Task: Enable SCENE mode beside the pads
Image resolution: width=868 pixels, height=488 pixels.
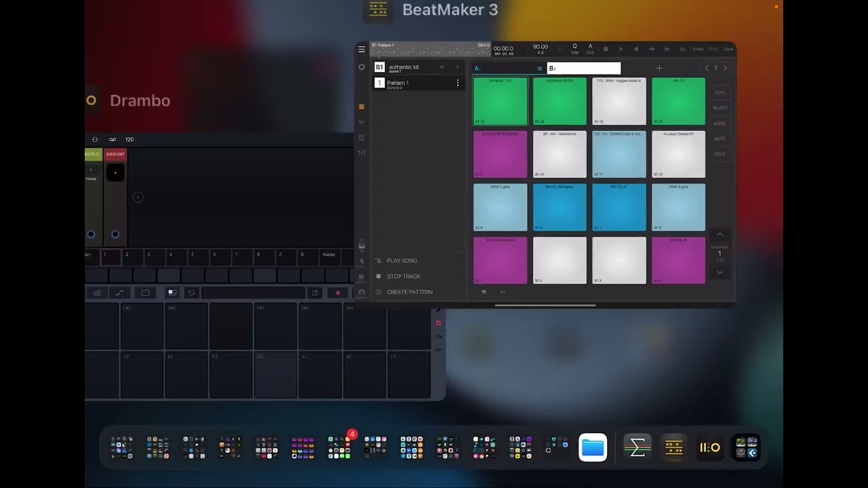Action: 719,123
